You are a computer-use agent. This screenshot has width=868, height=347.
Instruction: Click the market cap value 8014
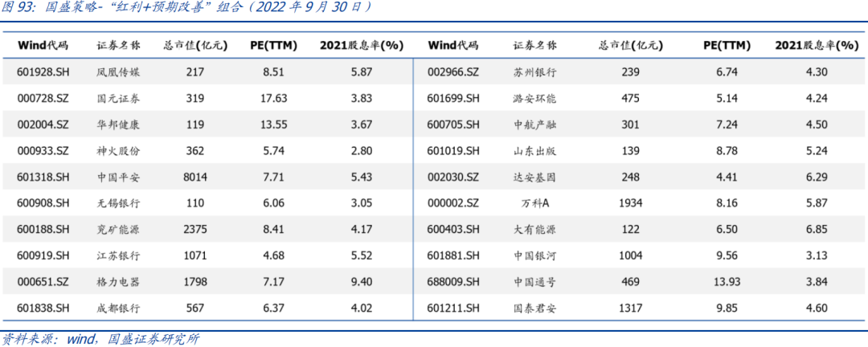click(x=195, y=177)
